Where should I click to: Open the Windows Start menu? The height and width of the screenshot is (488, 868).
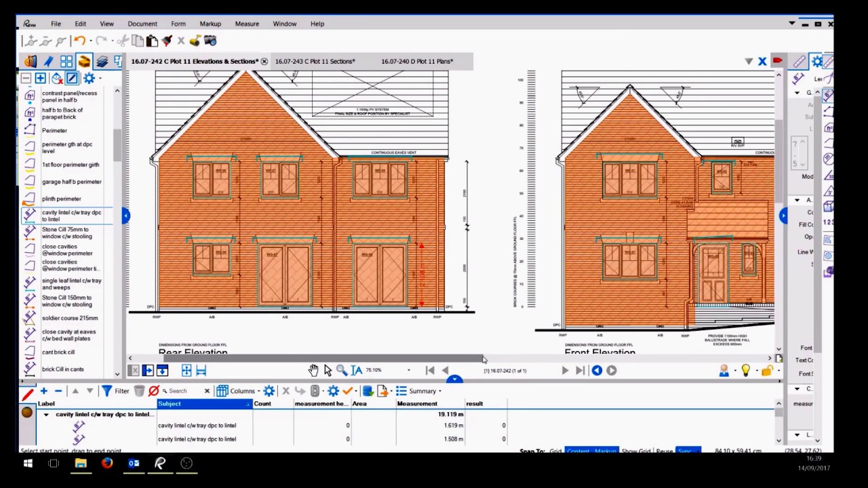[x=28, y=464]
